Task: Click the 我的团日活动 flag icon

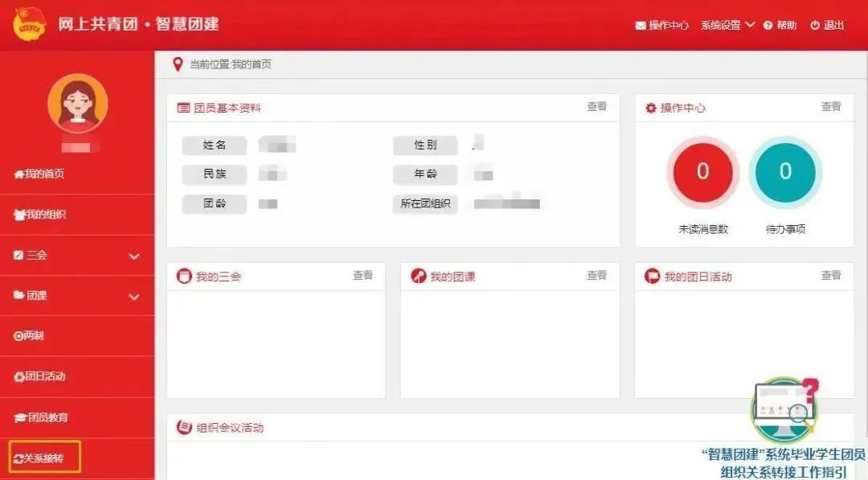Action: (x=653, y=277)
